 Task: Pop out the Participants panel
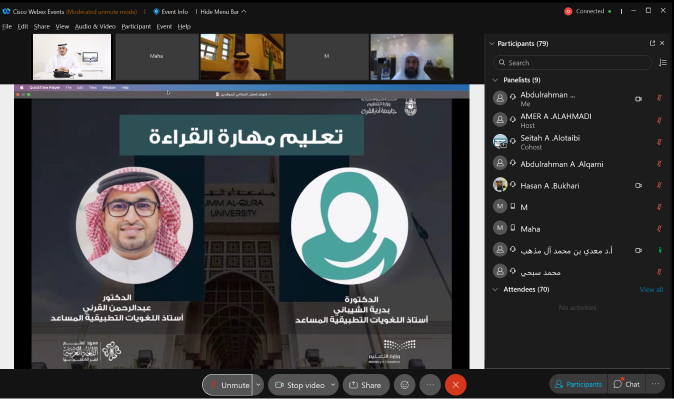pos(652,43)
